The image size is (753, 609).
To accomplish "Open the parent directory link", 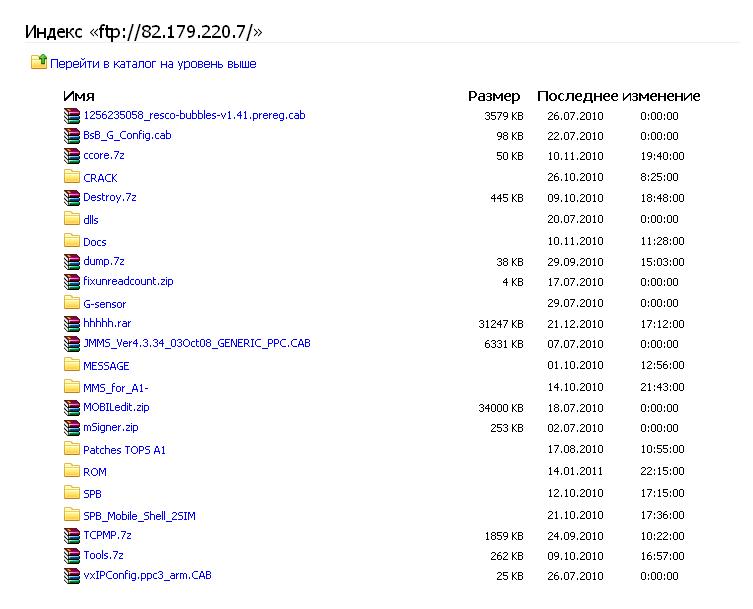I will point(152,64).
